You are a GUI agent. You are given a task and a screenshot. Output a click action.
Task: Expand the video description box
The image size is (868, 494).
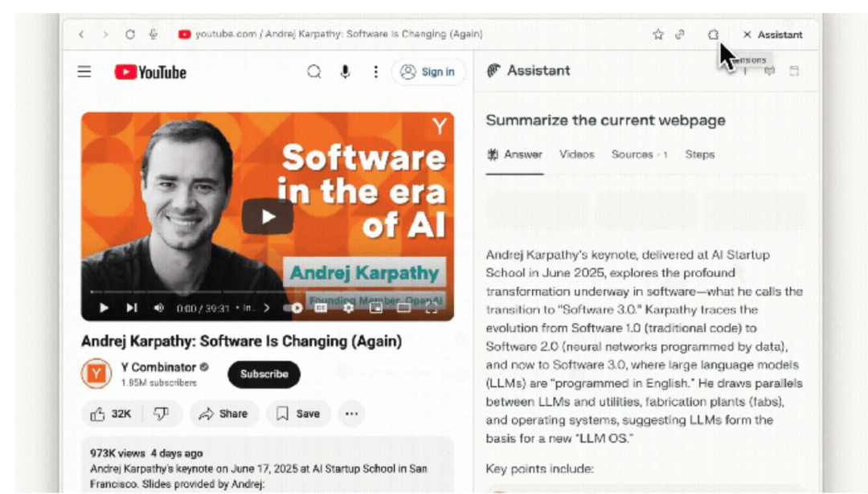[x=268, y=465]
